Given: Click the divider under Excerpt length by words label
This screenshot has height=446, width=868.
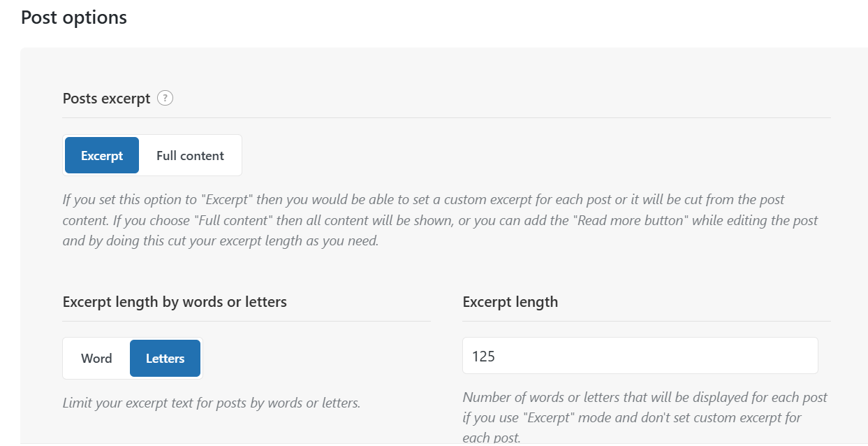Looking at the screenshot, I should [247, 321].
